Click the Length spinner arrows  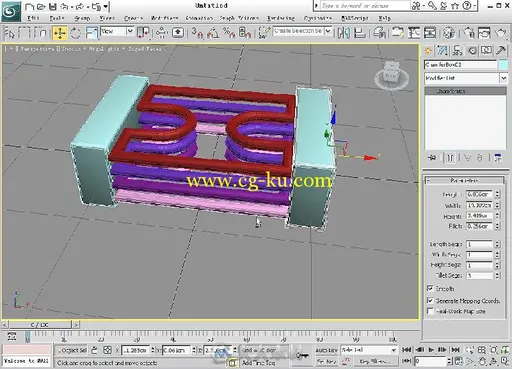click(497, 194)
